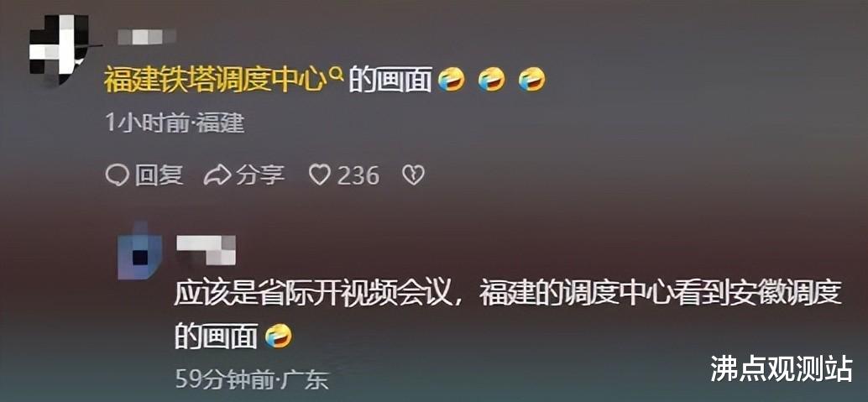The image size is (868, 402).
Task: Open the first commenter's blurred username
Action: click(x=147, y=37)
